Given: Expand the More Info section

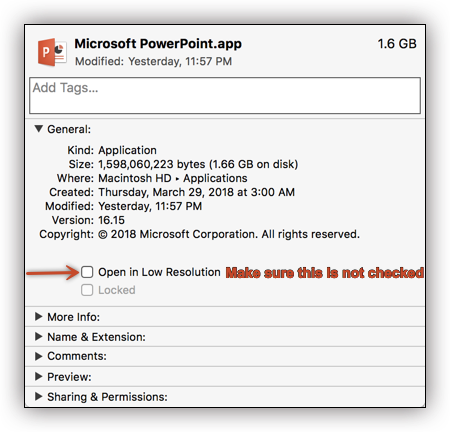Looking at the screenshot, I should tap(39, 317).
